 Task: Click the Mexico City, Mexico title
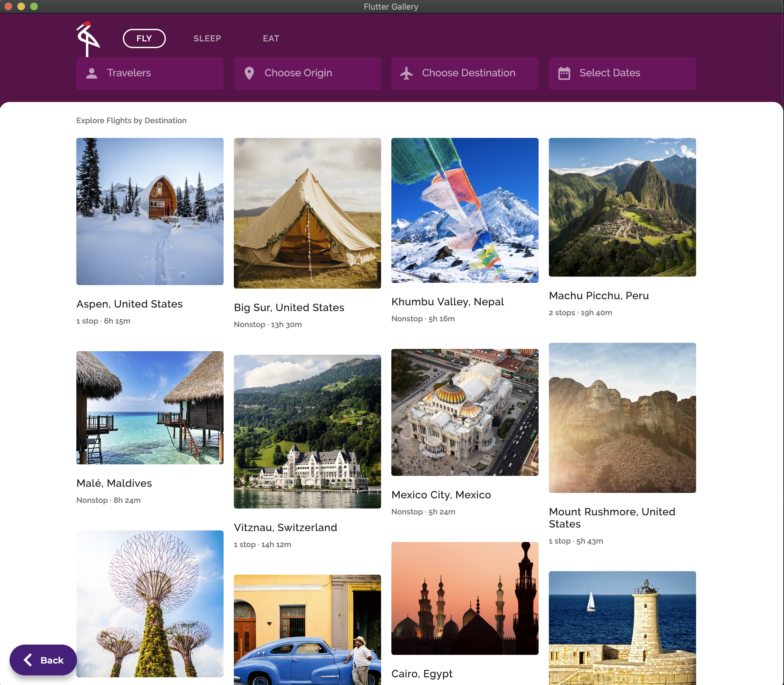(441, 495)
